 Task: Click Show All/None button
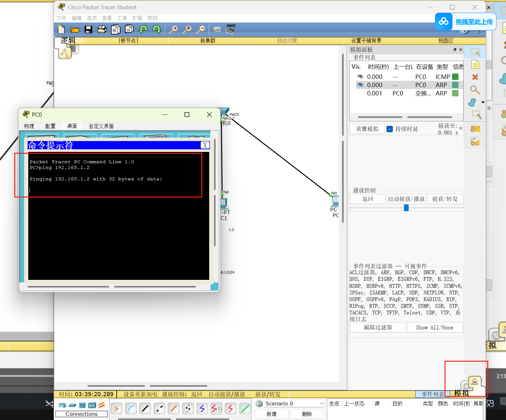pos(435,327)
